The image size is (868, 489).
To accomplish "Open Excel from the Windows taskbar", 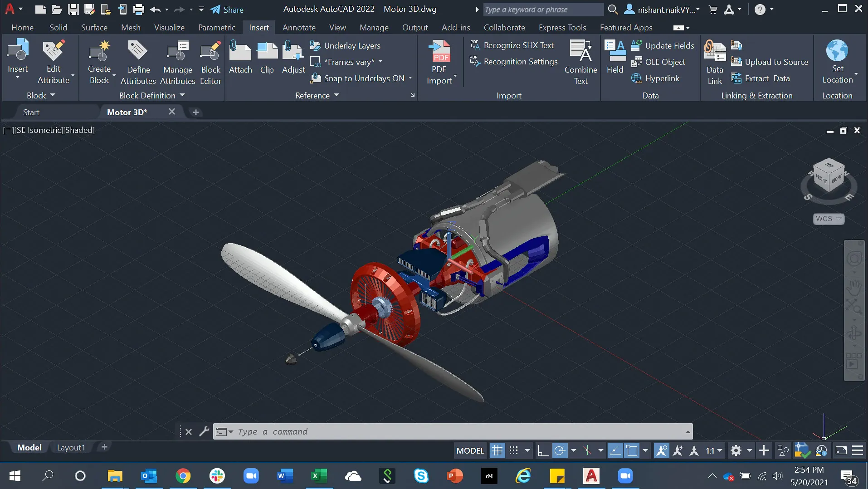I will (x=319, y=476).
